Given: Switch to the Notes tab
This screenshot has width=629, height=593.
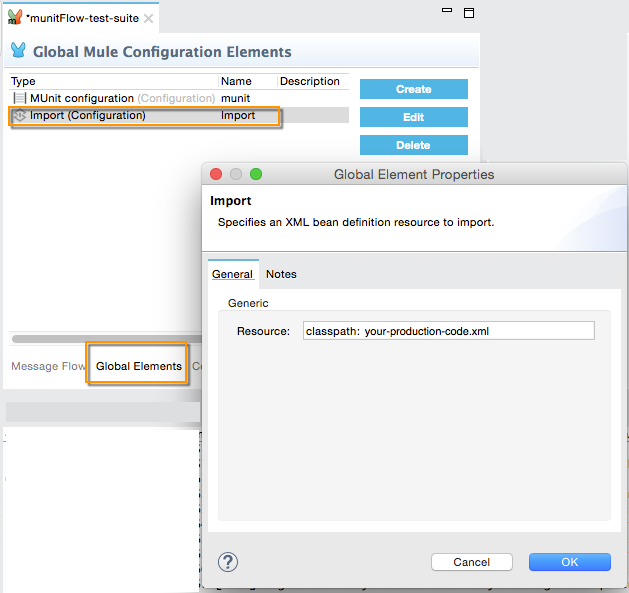Looking at the screenshot, I should coord(281,274).
